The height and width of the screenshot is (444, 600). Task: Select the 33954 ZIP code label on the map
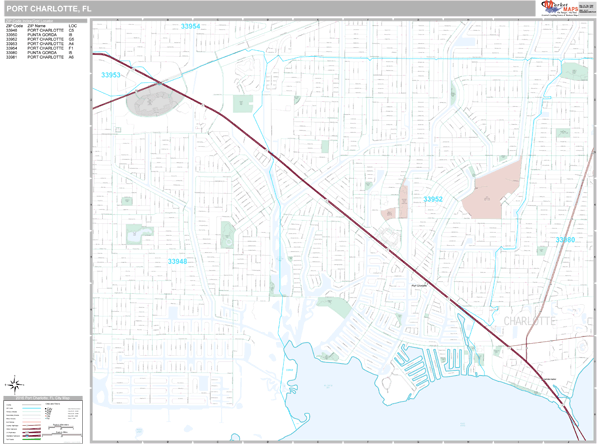(x=190, y=26)
